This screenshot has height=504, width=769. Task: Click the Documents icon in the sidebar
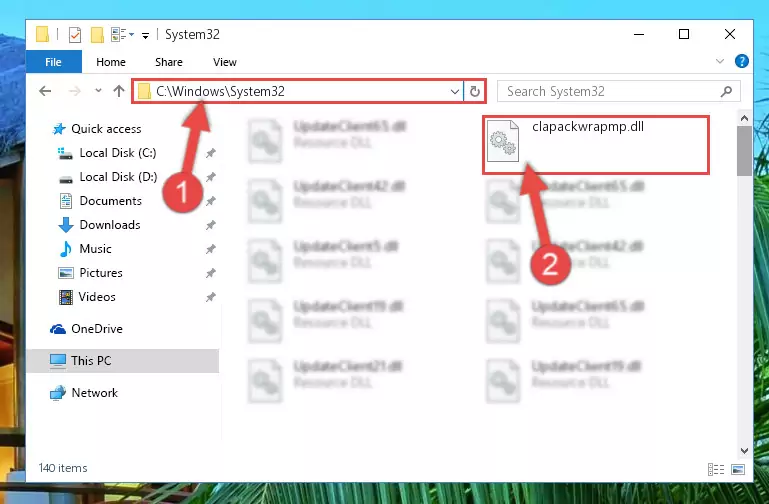[x=66, y=201]
